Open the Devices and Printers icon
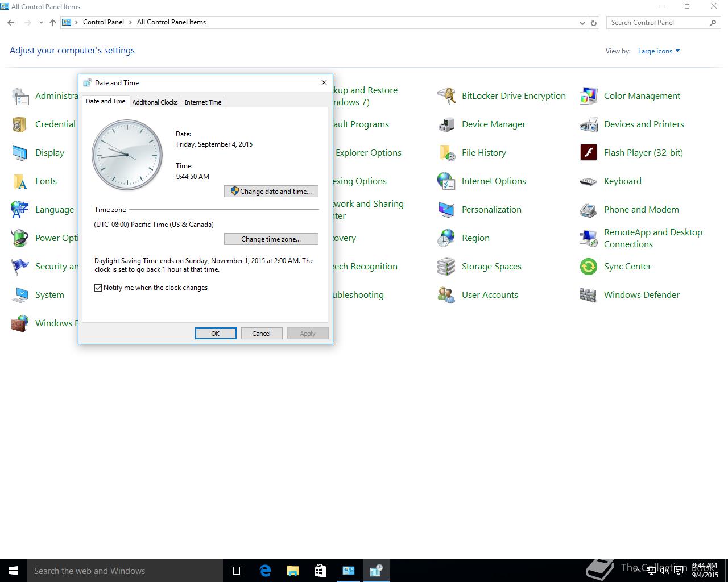Image resolution: width=728 pixels, height=582 pixels. click(x=589, y=124)
